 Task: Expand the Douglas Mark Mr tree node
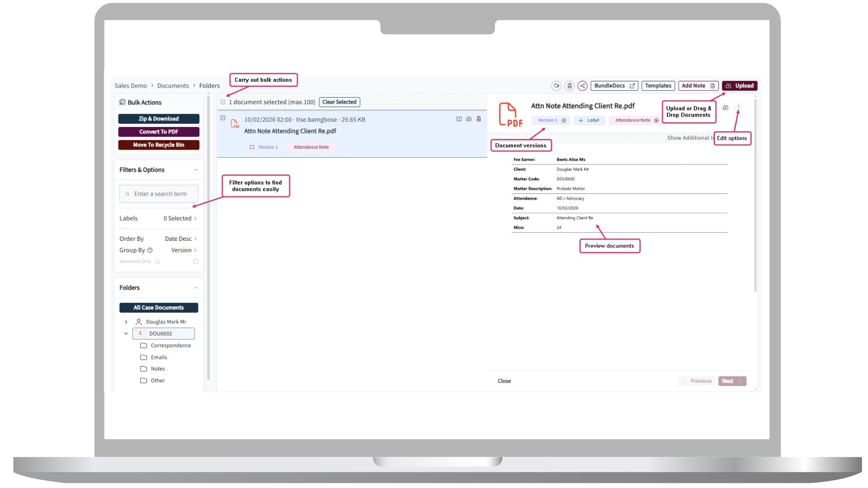(126, 322)
